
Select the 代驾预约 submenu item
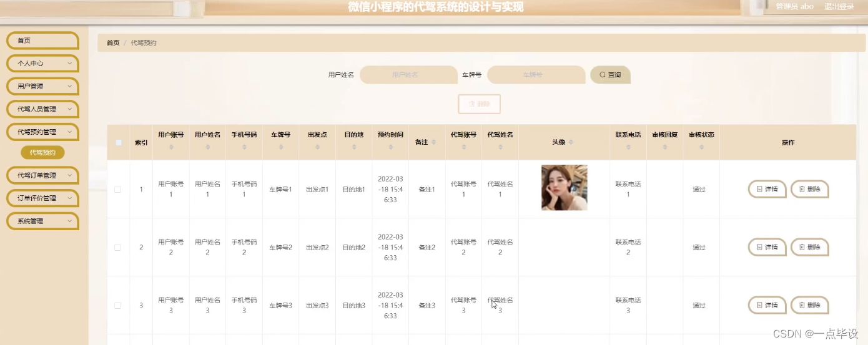(x=42, y=152)
